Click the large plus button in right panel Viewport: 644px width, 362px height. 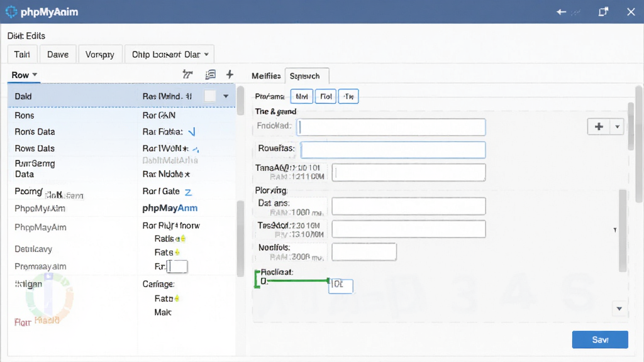pyautogui.click(x=599, y=126)
